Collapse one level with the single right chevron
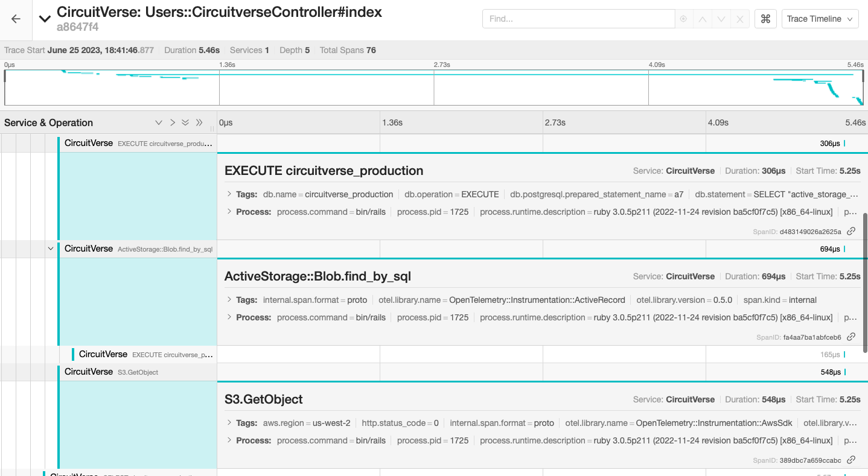868x476 pixels. pos(173,122)
